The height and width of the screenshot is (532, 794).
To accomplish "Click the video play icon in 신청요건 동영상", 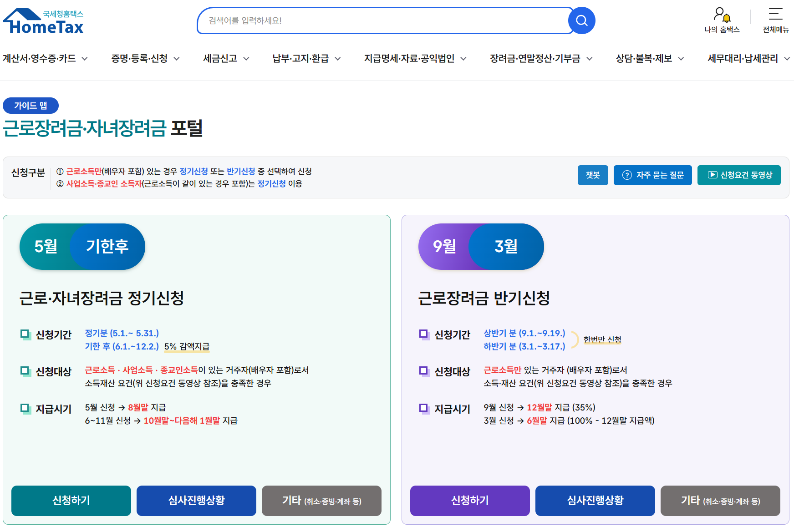I will [x=713, y=175].
